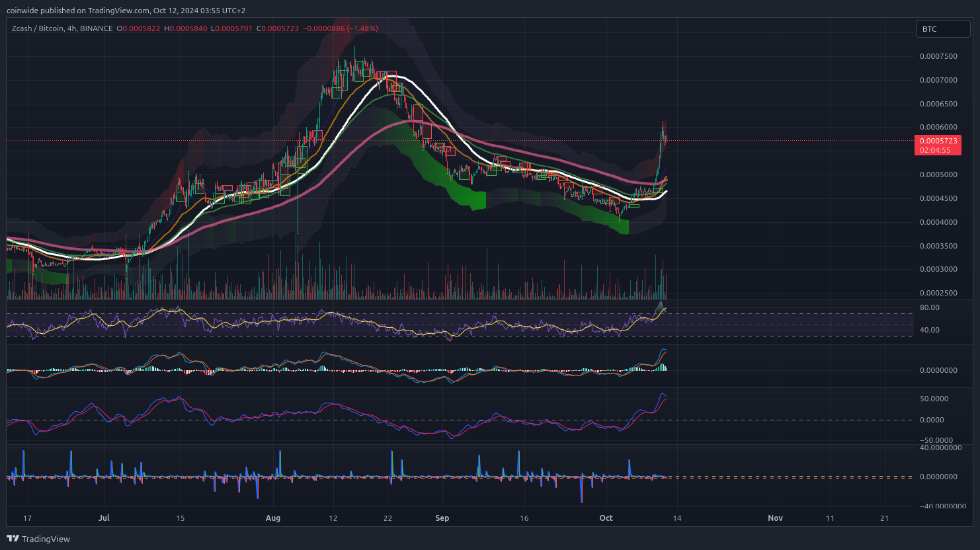Screen dimensions: 980x550
Task: Select the high value H0.0005840
Action: pos(185,28)
